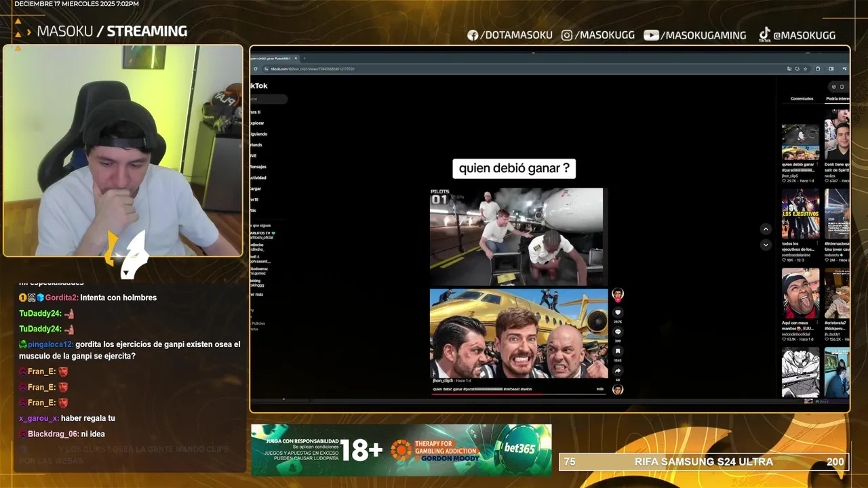Open the video comments bubble icon
The width and height of the screenshot is (868, 488).
tap(618, 332)
